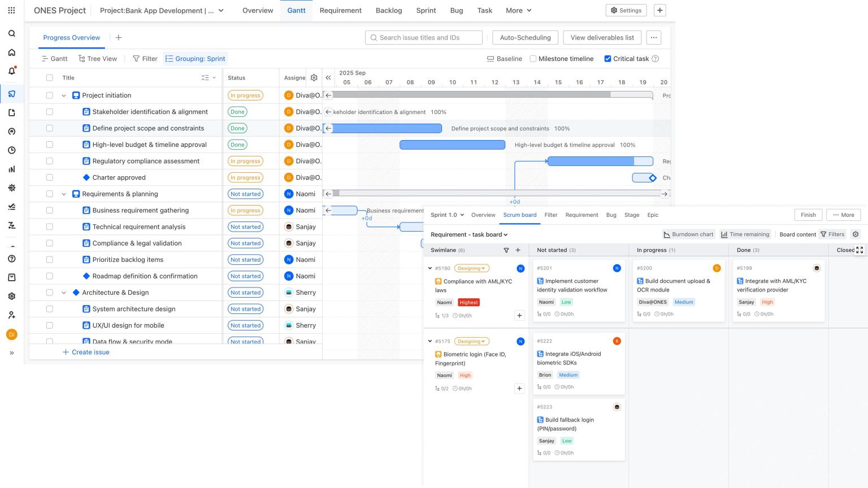Collapse Requirements & planning group

tap(64, 194)
